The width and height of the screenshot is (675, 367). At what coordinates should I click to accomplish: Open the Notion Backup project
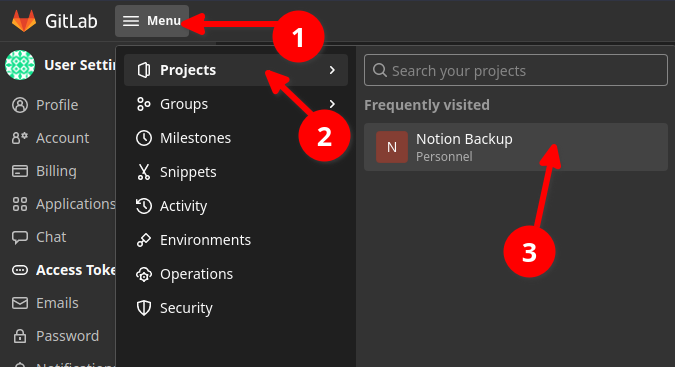516,147
